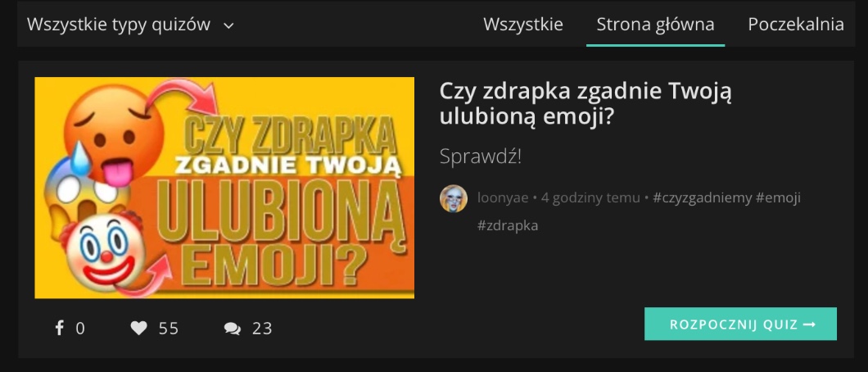The width and height of the screenshot is (868, 372).
Task: Click the like count 55
Action: 169,329
